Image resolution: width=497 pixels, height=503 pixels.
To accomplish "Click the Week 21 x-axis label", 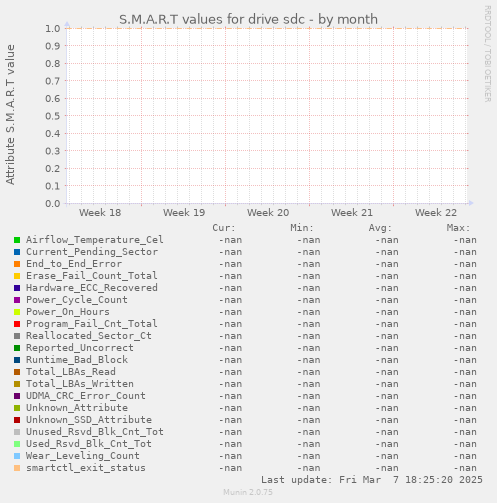I will point(352,213).
